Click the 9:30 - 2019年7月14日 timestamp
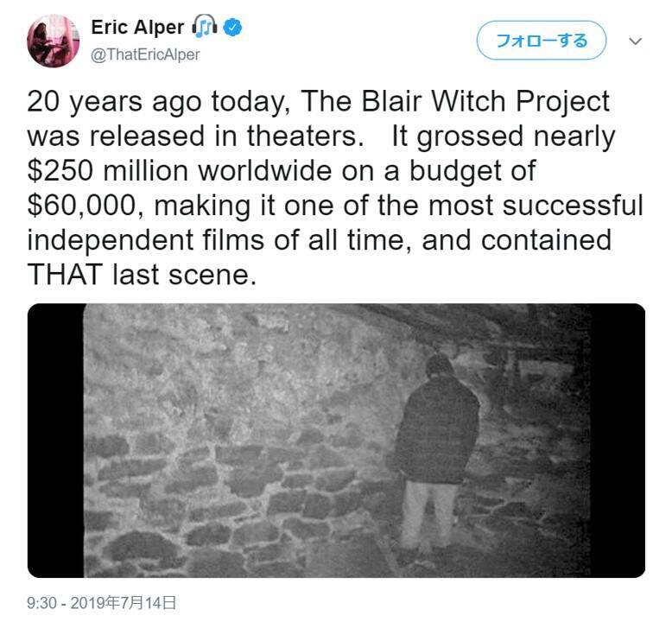The width and height of the screenshot is (672, 622). tap(101, 603)
